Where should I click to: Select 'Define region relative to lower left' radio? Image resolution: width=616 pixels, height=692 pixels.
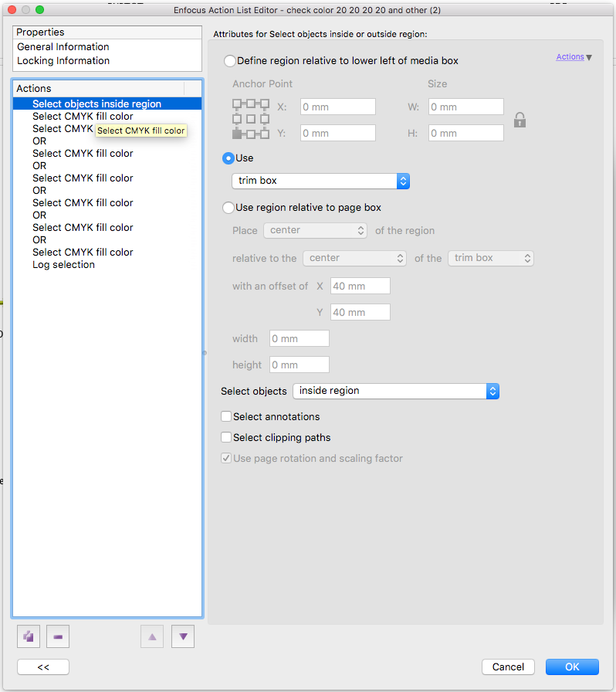pos(229,61)
